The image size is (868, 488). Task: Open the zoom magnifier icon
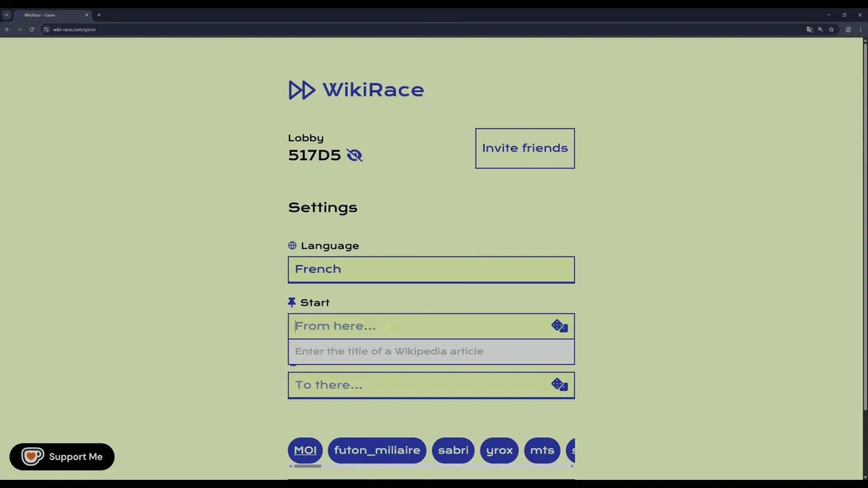pyautogui.click(x=820, y=29)
